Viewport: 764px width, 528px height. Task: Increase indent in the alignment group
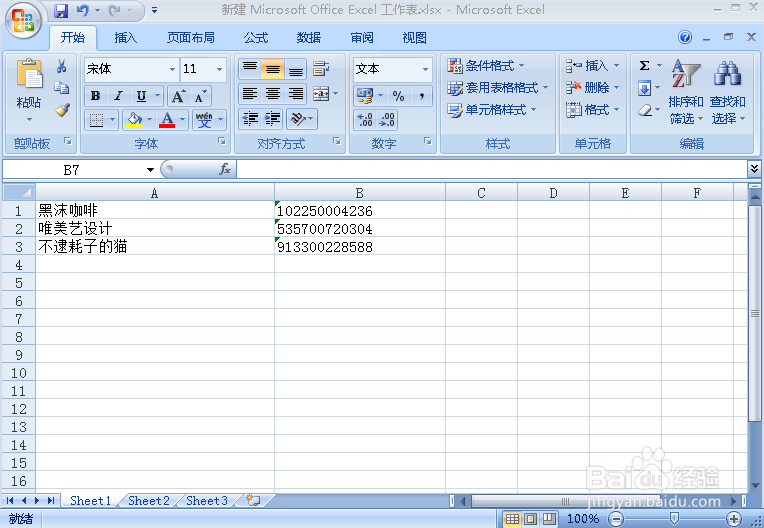[272, 119]
